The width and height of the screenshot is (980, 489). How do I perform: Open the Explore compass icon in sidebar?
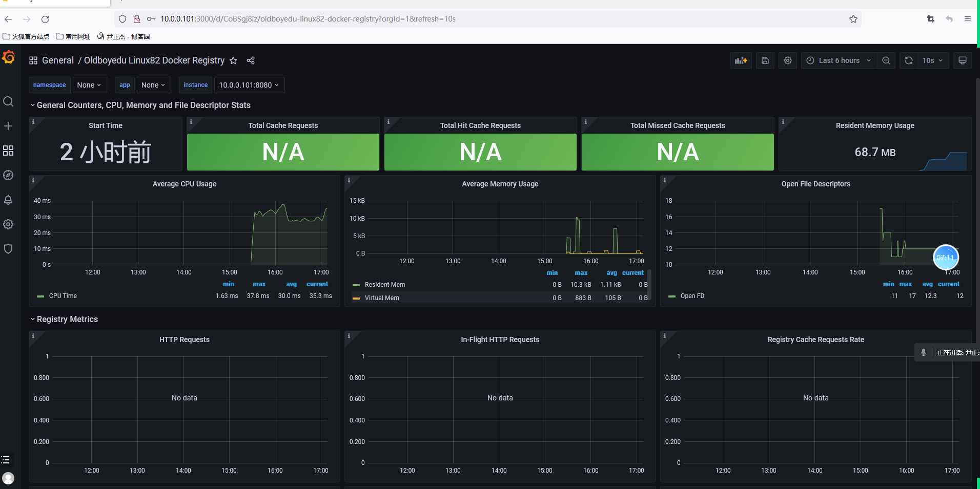tap(8, 175)
